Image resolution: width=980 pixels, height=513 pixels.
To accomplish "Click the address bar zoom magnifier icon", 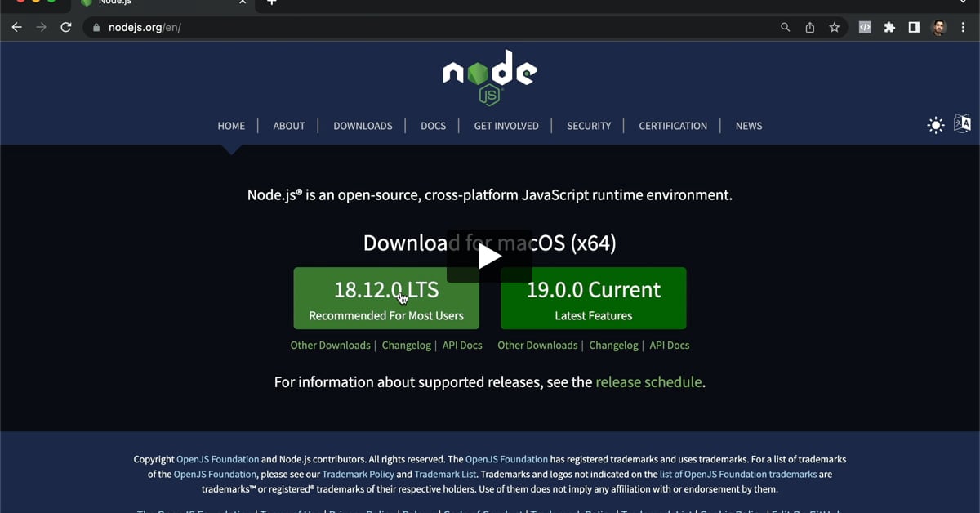I will 786,27.
